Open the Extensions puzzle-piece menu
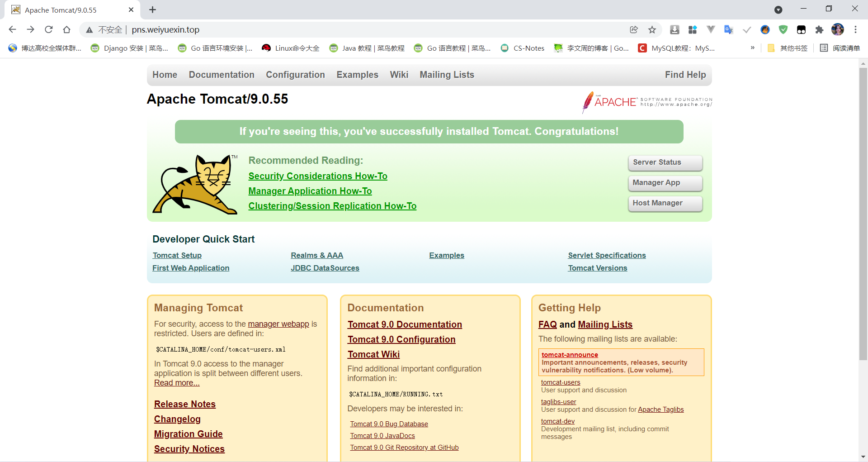868x462 pixels. point(819,29)
